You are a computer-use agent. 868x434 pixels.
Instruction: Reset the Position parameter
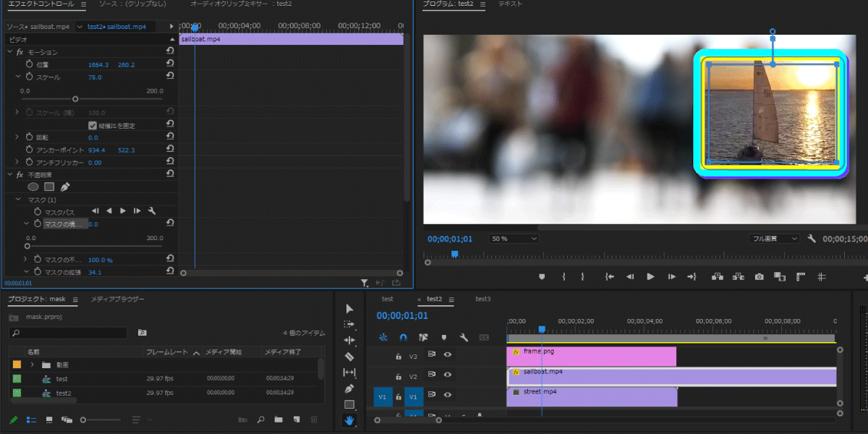[x=169, y=64]
